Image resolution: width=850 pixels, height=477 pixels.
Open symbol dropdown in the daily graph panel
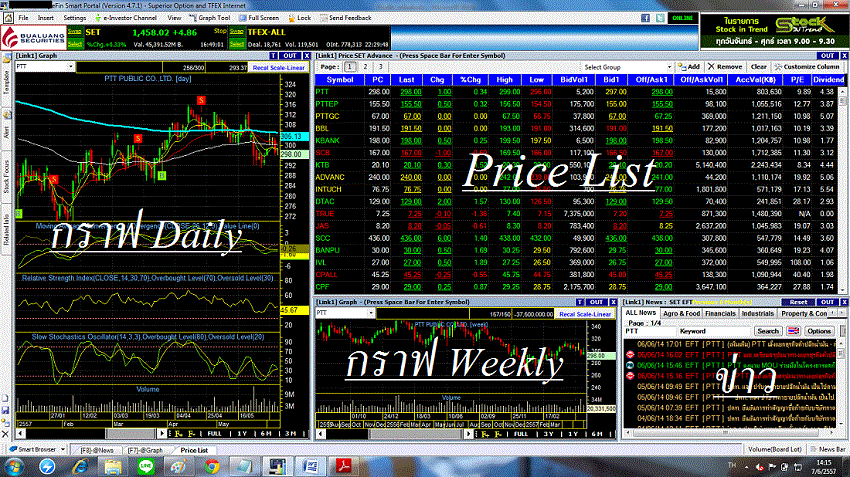70,67
